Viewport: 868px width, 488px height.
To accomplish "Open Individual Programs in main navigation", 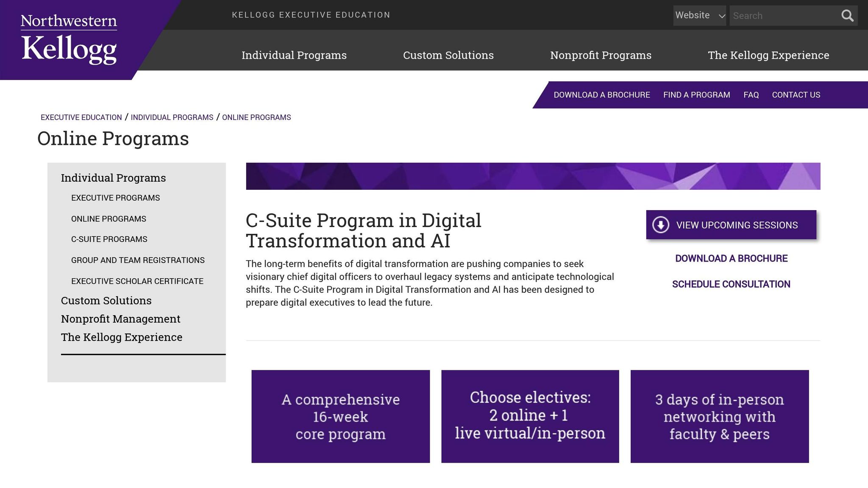I will (x=294, y=55).
